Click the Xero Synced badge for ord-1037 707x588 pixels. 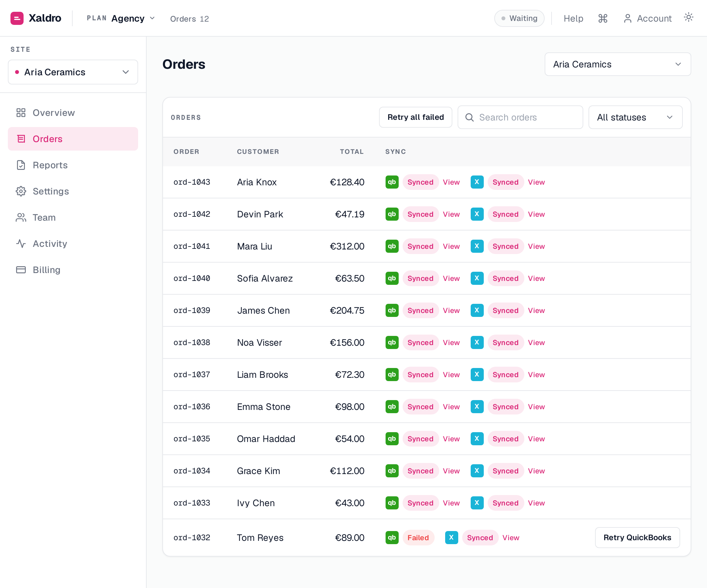pos(505,375)
